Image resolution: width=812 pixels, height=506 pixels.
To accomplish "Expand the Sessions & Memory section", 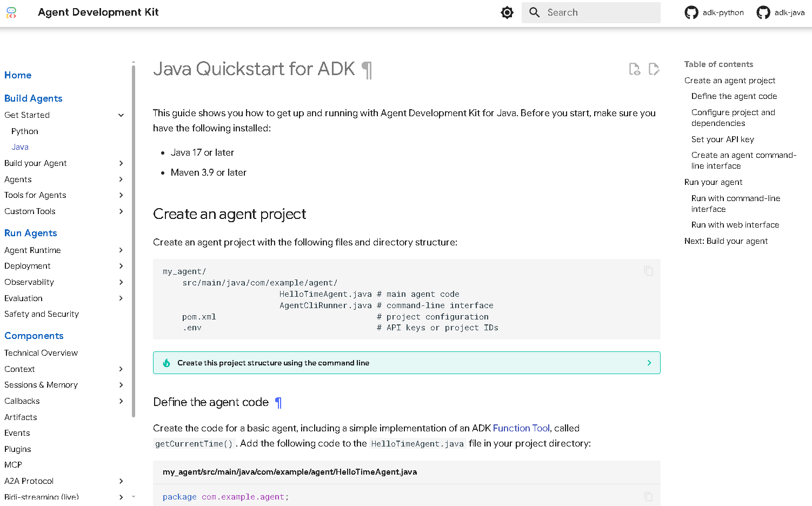I will coord(121,385).
